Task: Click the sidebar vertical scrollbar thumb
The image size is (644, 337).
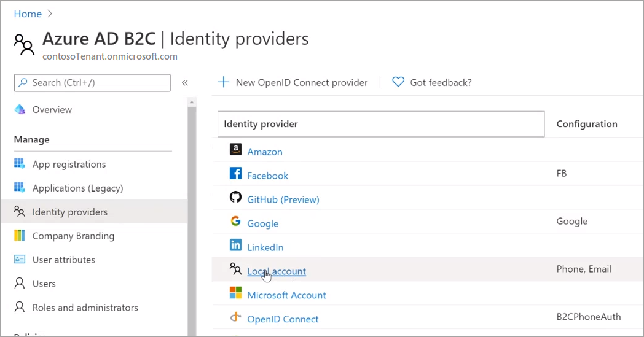Action: [191, 222]
